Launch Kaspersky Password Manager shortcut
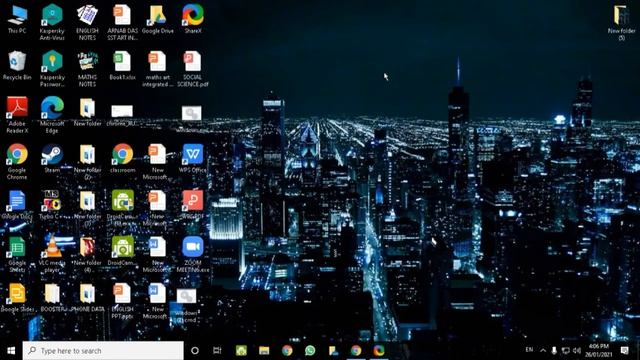640x360 pixels. click(x=52, y=68)
